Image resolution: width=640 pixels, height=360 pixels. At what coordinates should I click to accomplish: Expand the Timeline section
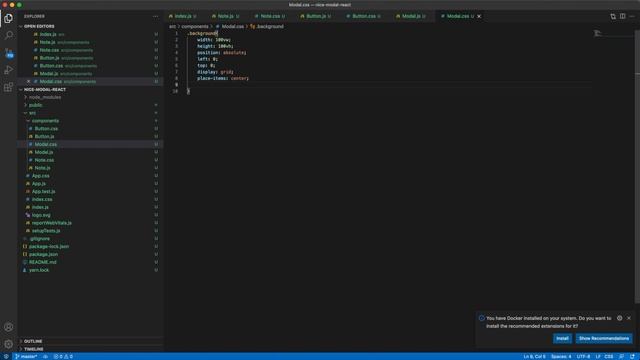point(33,349)
